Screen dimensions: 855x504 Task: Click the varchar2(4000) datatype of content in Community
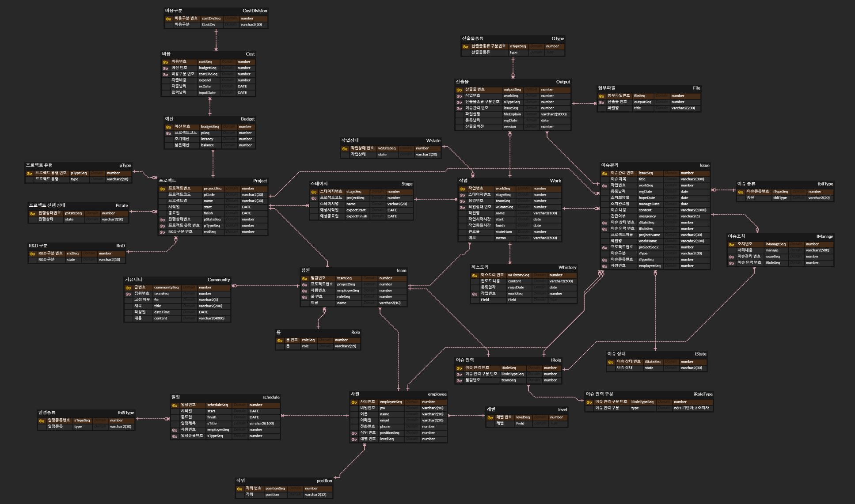point(211,318)
